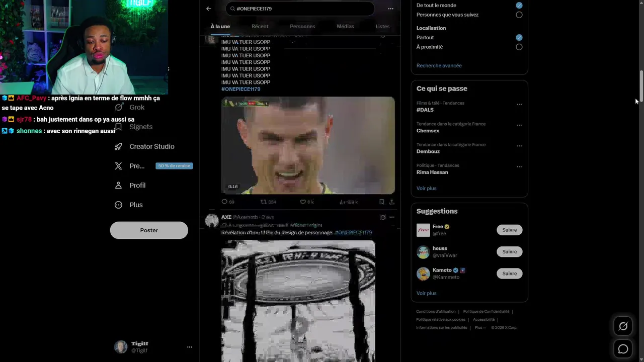
Task: Select Partout localisation option
Action: coord(519,37)
